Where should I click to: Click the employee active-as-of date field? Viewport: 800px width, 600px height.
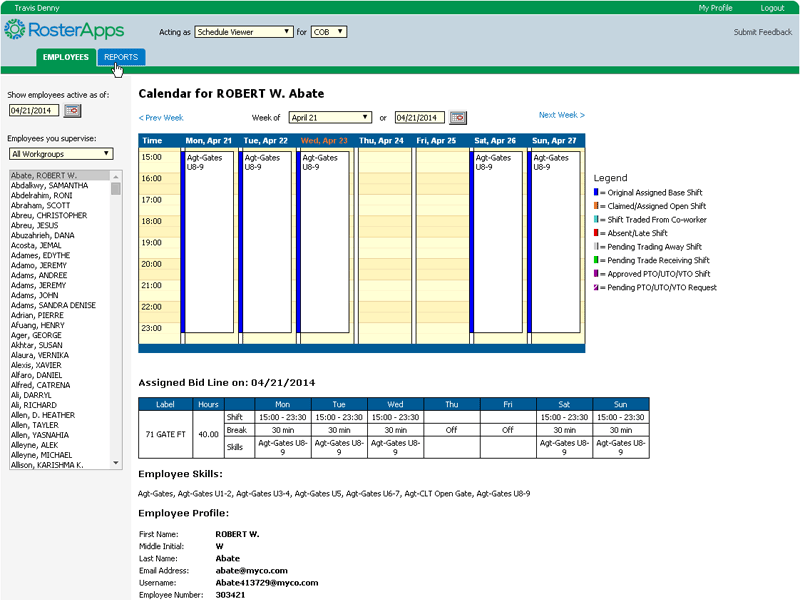(34, 111)
